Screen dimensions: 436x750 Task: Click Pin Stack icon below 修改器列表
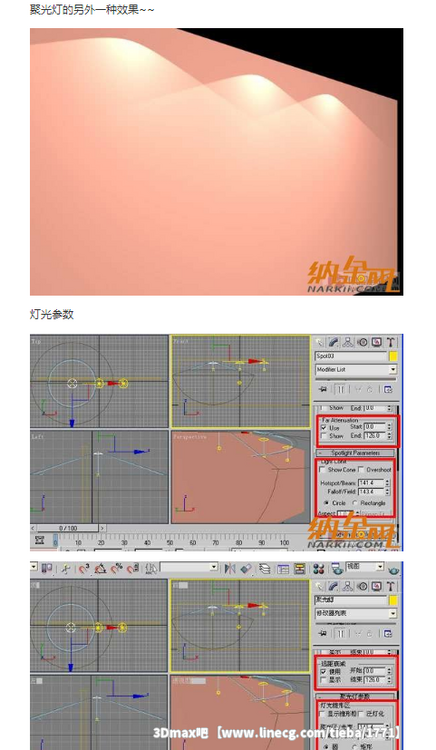click(x=323, y=633)
